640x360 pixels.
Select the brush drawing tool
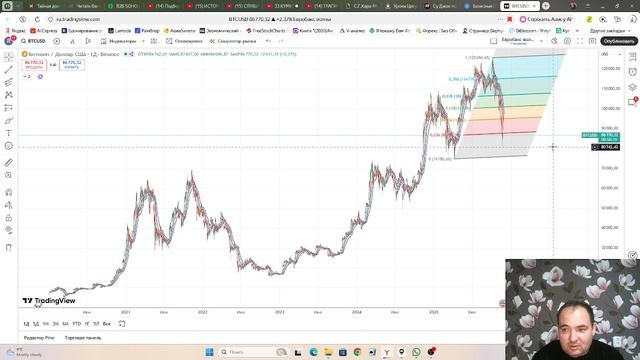[9, 121]
